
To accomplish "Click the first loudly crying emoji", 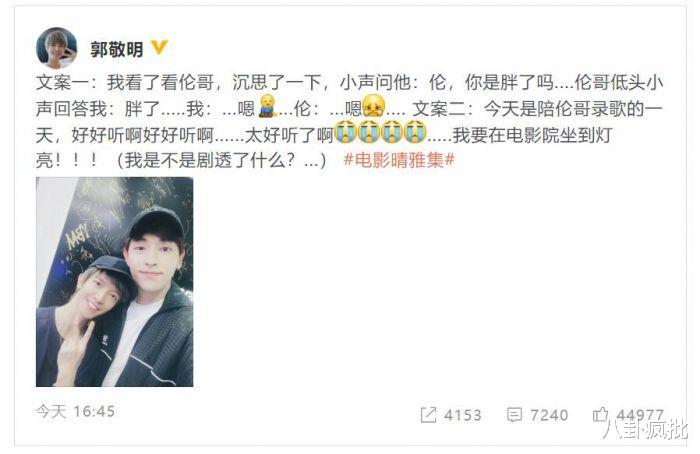I will [345, 132].
